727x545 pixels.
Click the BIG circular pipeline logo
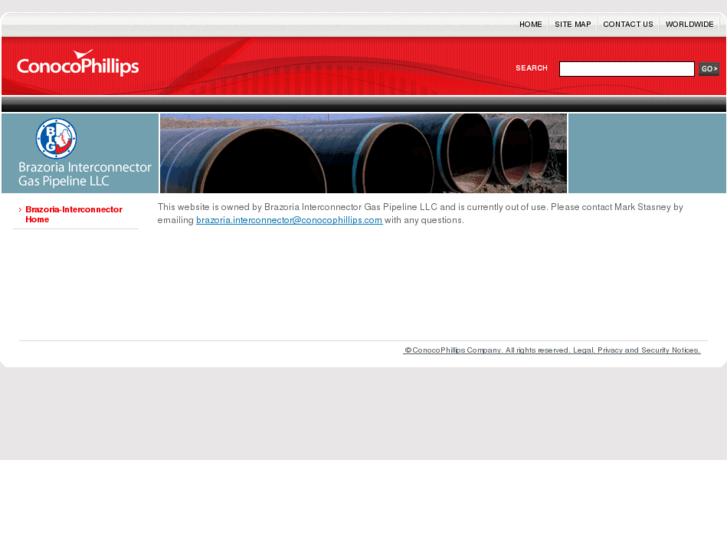pos(56,138)
